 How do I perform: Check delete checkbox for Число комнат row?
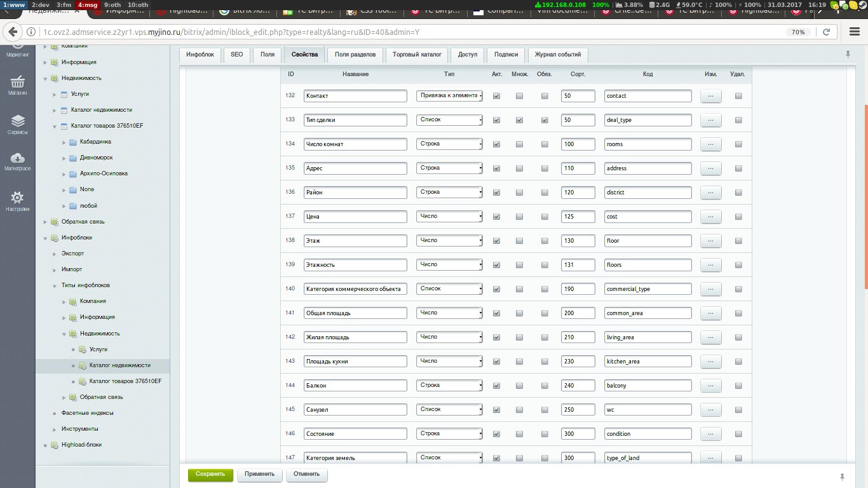pyautogui.click(x=738, y=144)
